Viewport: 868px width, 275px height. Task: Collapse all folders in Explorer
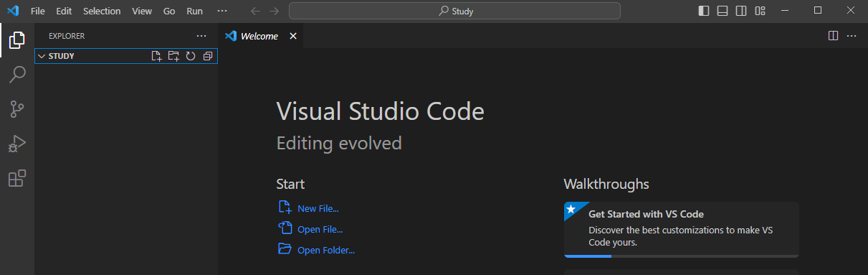point(208,56)
